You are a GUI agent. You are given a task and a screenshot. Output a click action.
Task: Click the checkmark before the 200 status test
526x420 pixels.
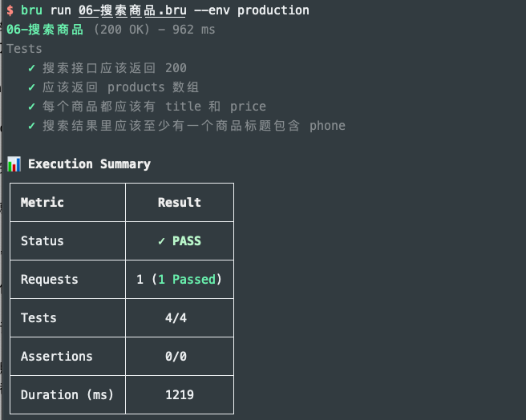click(31, 68)
